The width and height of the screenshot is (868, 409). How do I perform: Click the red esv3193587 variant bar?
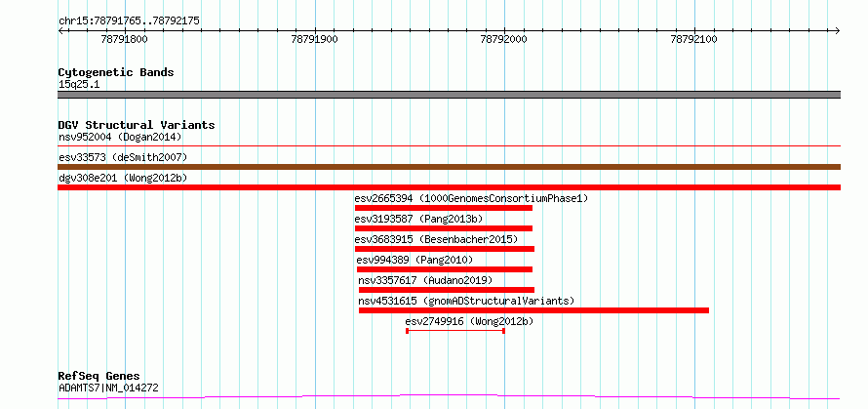[x=444, y=228]
